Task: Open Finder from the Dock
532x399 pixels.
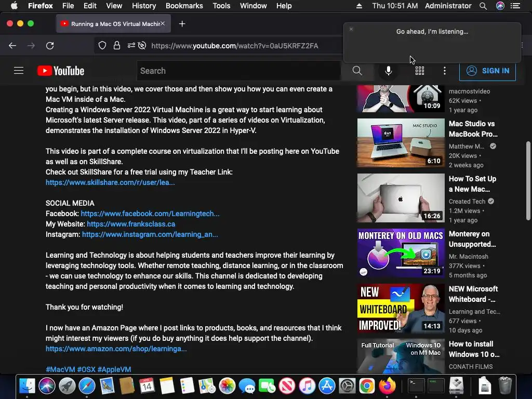Action: point(27,386)
